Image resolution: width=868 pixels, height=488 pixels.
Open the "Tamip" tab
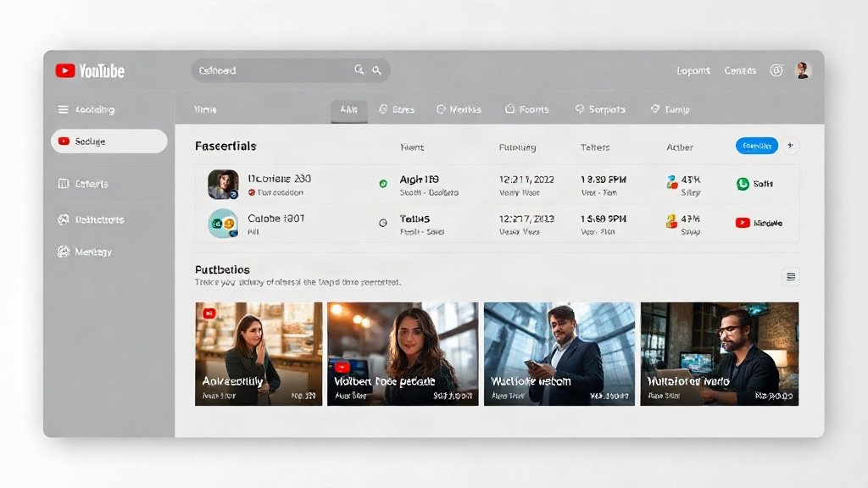point(670,109)
